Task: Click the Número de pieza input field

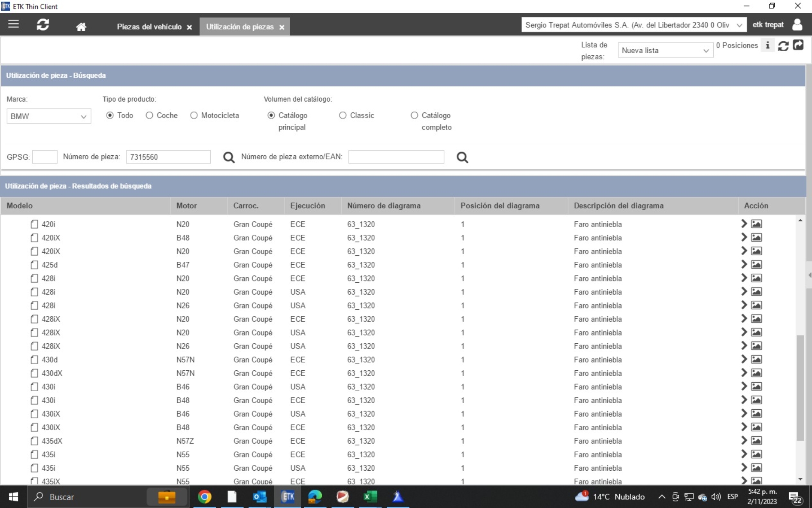Action: 168,157
